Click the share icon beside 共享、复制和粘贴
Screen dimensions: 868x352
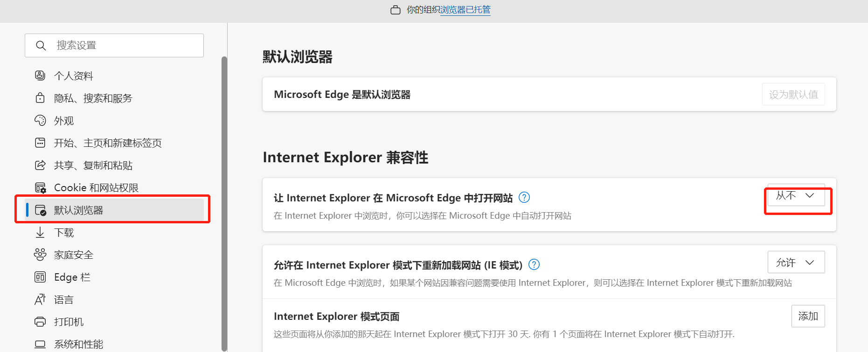(40, 165)
